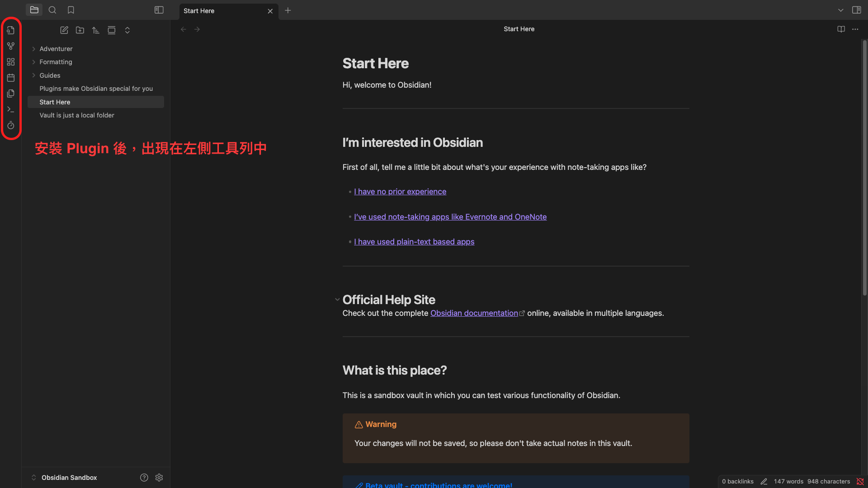
Task: Follow 'I have no prior experience' link
Action: [400, 192]
